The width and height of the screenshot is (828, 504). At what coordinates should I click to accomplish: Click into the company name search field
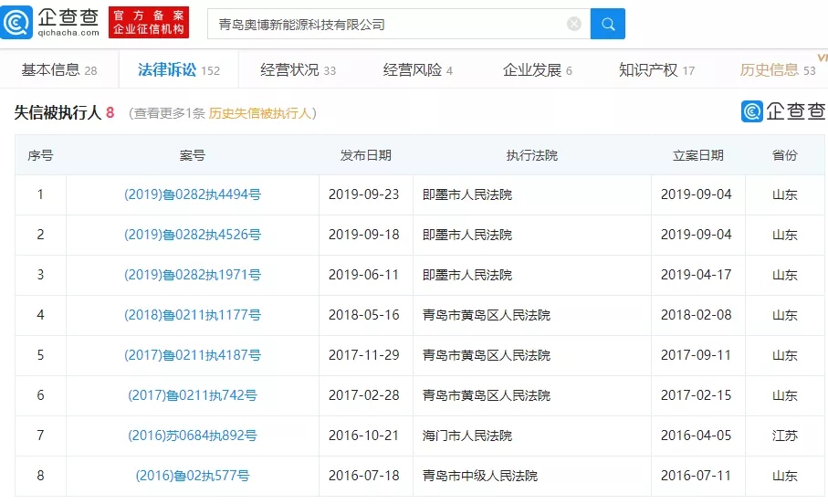[388, 24]
